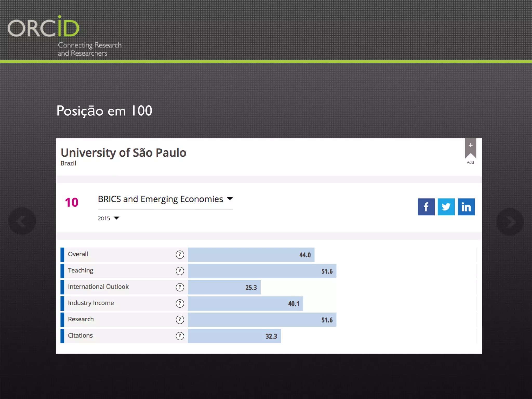The image size is (532, 399).
Task: Click the Teaching 51.6 score bar
Action: tap(262, 271)
